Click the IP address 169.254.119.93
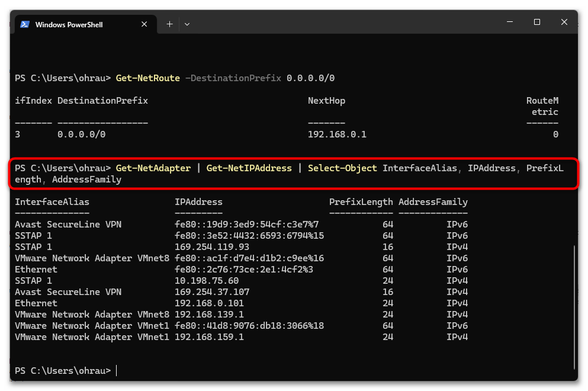This screenshot has width=588, height=391. coord(212,247)
